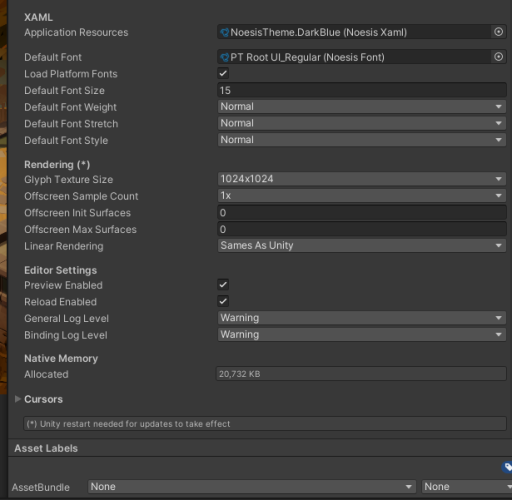Open the AssetBundle variant dropdown
This screenshot has height=500, width=512.
[x=467, y=487]
